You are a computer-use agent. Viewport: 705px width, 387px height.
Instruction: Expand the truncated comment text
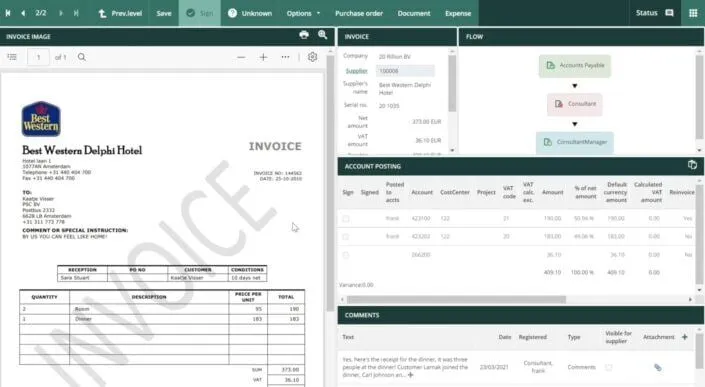[411, 375]
